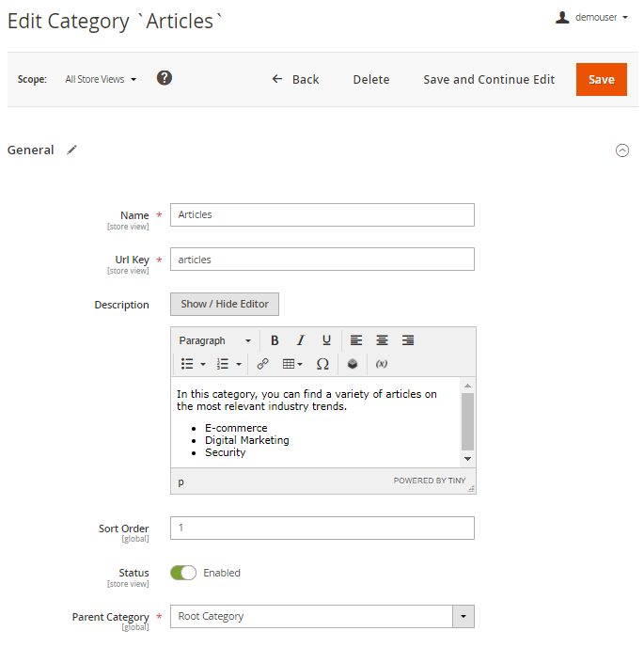Center-align the description text

coord(383,340)
